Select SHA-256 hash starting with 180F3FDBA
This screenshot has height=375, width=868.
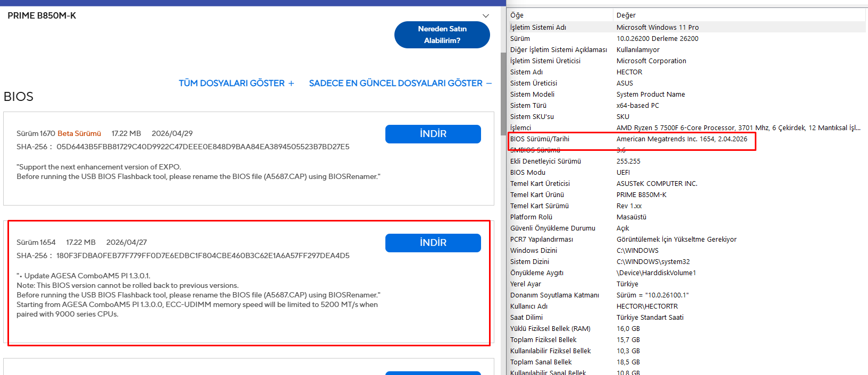(203, 255)
